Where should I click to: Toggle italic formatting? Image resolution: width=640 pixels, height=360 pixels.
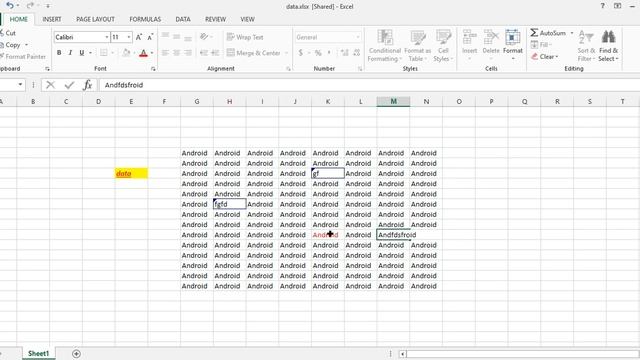(x=70, y=53)
